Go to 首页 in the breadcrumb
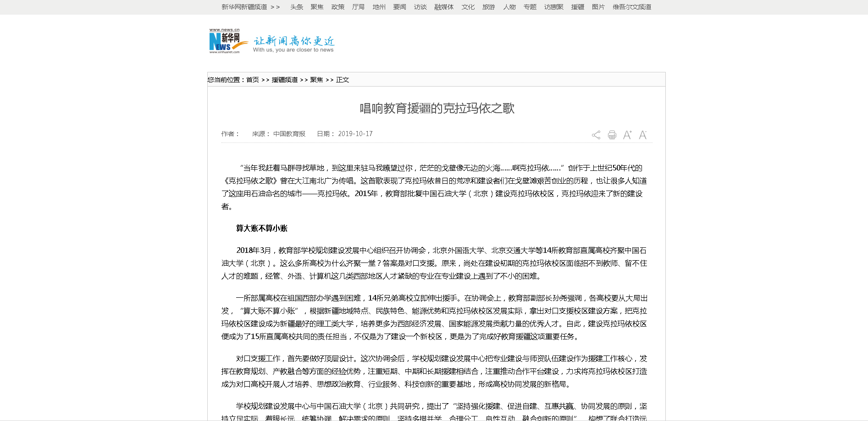Screen dimensions: 868x421 tap(253, 80)
